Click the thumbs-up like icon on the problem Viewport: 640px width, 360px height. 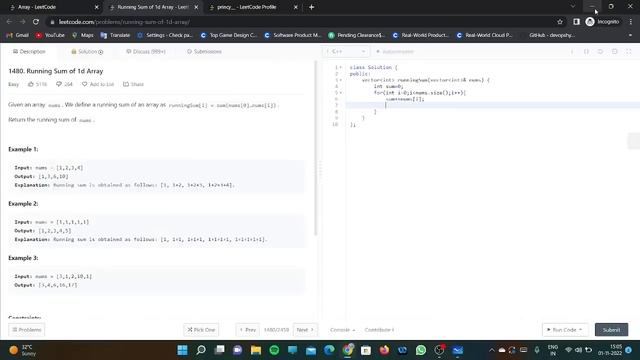pos(31,84)
